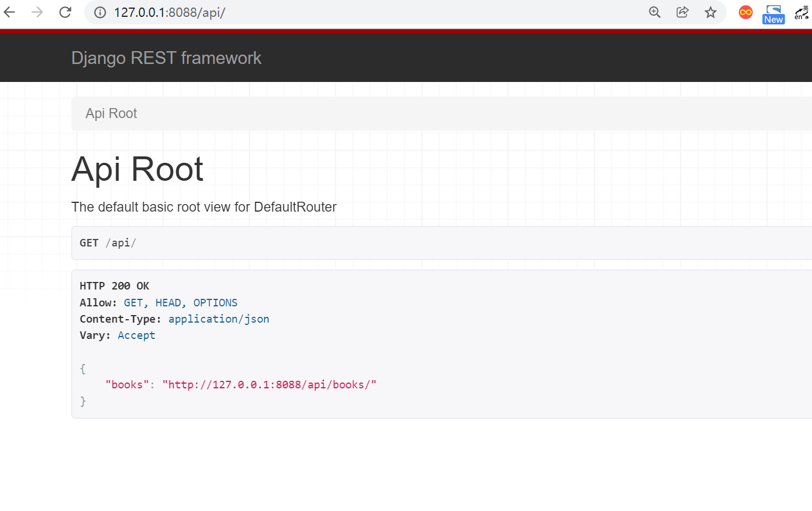This screenshot has width=812, height=511.
Task: Bookmark this page with the star icon
Action: [x=710, y=12]
